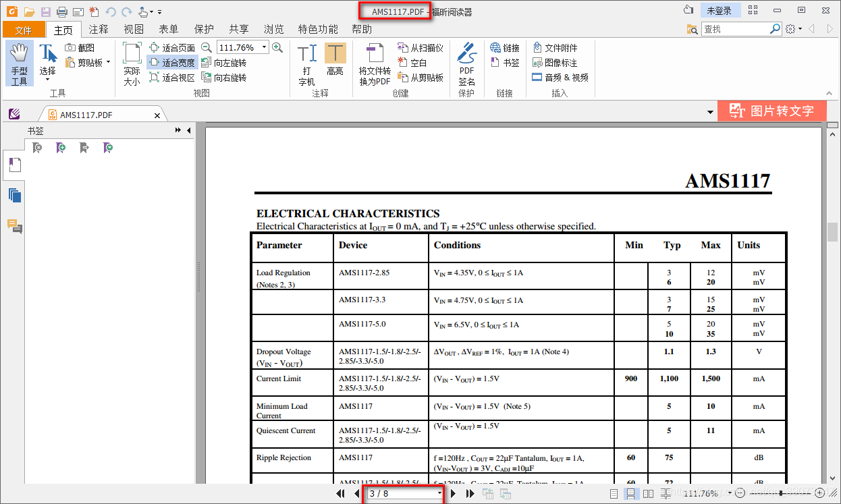Switch to the Comment (注释) tab
The width and height of the screenshot is (841, 504).
(x=99, y=29)
